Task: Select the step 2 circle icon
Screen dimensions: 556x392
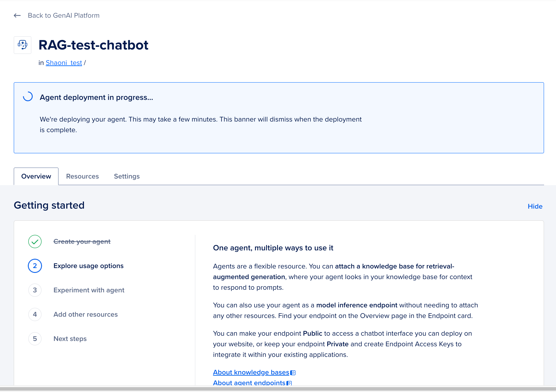Action: [x=35, y=266]
